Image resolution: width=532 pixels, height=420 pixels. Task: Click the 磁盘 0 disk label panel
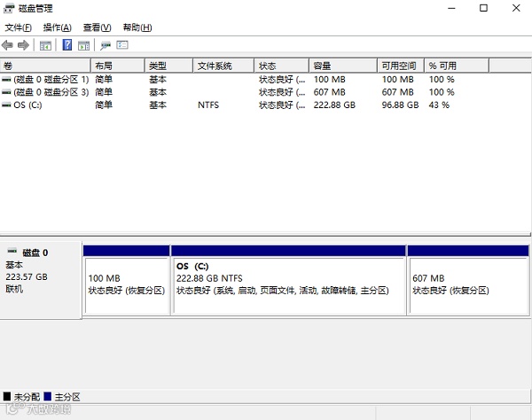pyautogui.click(x=41, y=280)
